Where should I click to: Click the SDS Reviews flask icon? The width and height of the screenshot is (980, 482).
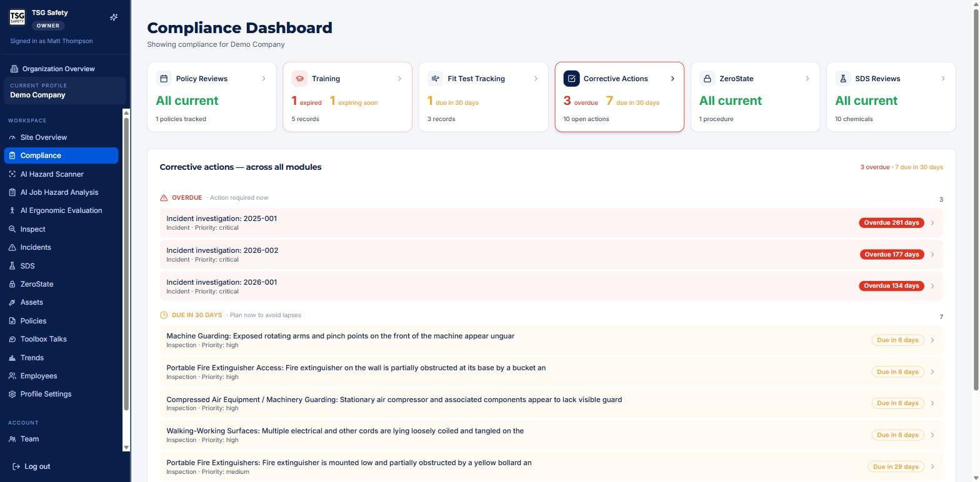point(843,79)
